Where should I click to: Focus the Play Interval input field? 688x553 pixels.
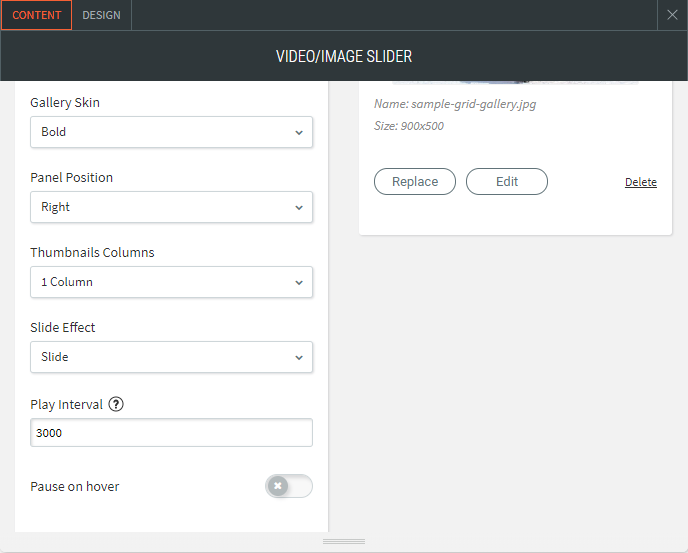pyautogui.click(x=171, y=433)
